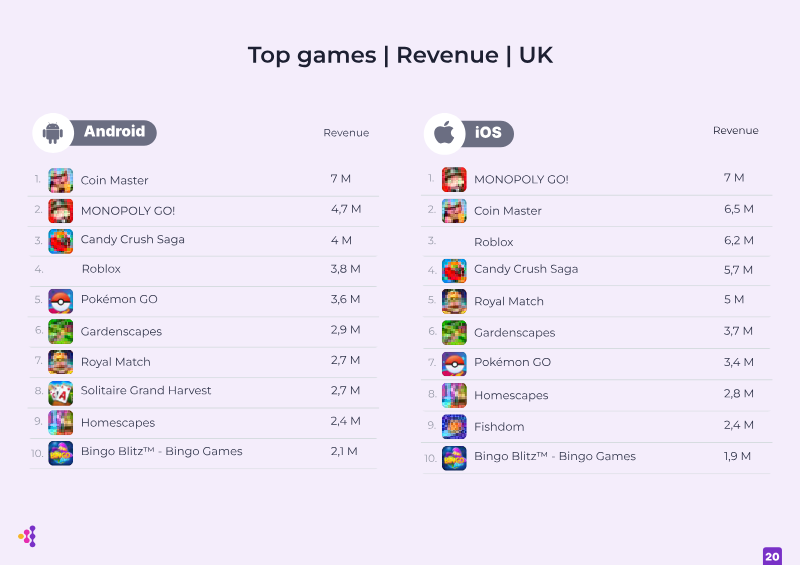This screenshot has height=565, width=800.
Task: Click Bingo Blitz icon in iOS list
Action: tap(454, 457)
